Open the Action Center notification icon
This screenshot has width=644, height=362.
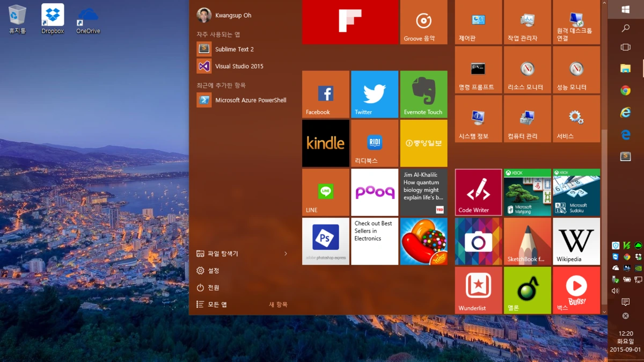coord(626,302)
